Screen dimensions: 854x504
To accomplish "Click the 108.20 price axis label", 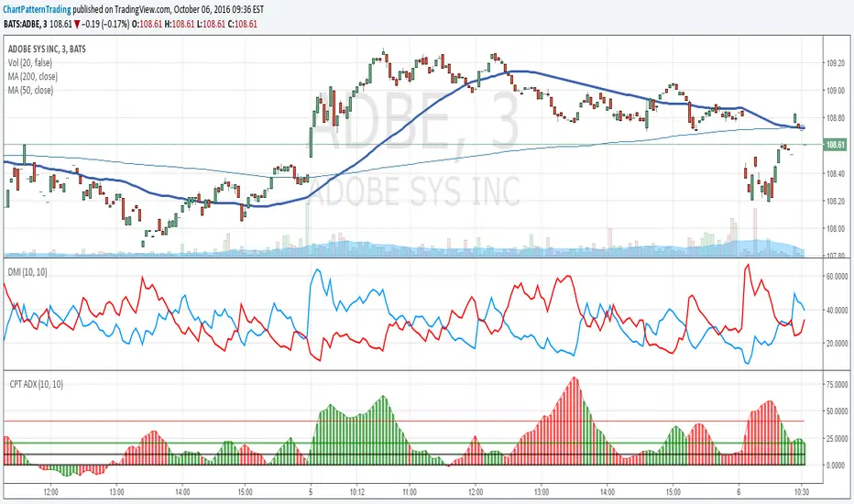I will pos(836,201).
